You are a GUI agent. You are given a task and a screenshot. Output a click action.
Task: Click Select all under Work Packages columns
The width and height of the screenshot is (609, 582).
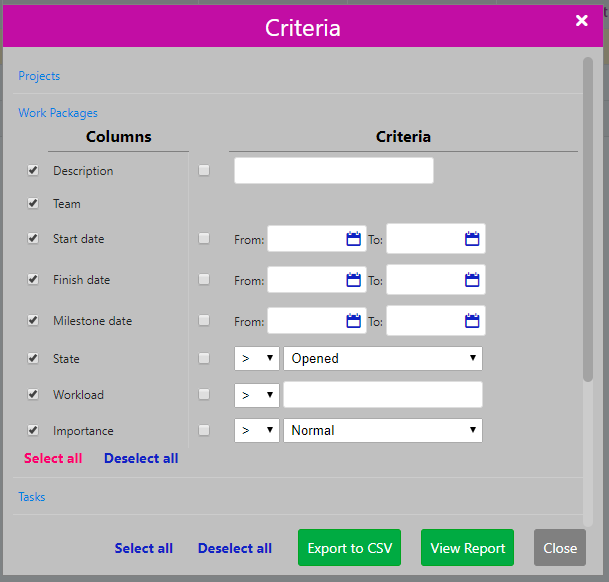point(53,458)
